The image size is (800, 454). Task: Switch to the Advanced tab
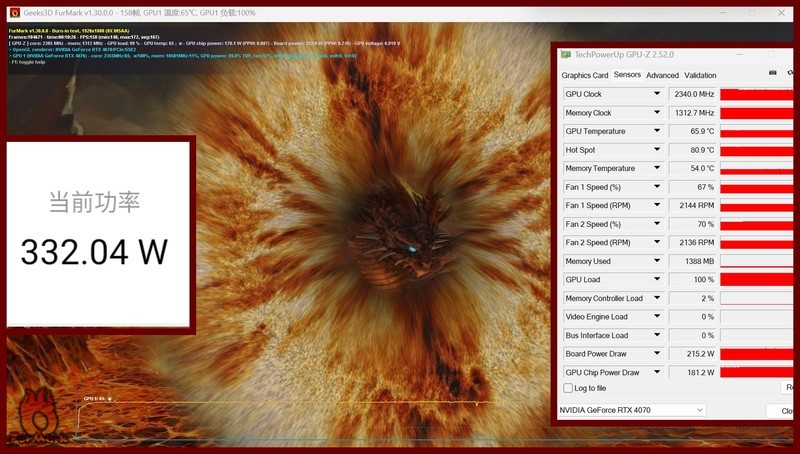point(662,75)
